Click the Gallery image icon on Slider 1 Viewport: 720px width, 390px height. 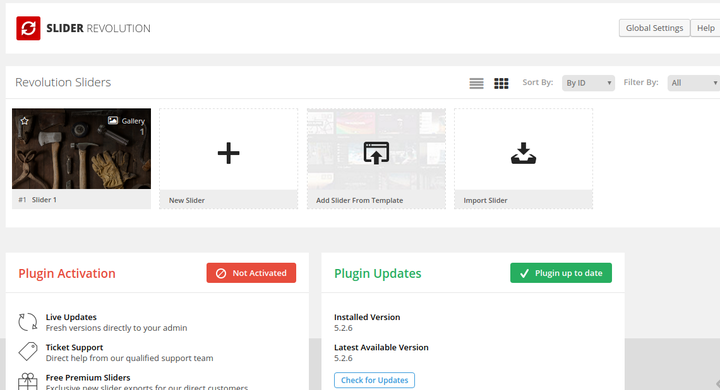coord(112,120)
